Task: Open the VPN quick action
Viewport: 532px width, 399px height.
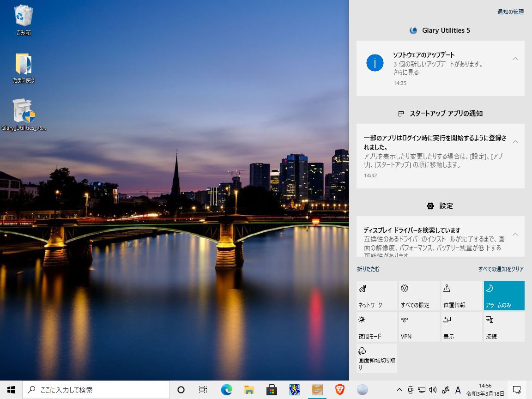Action: tap(418, 326)
